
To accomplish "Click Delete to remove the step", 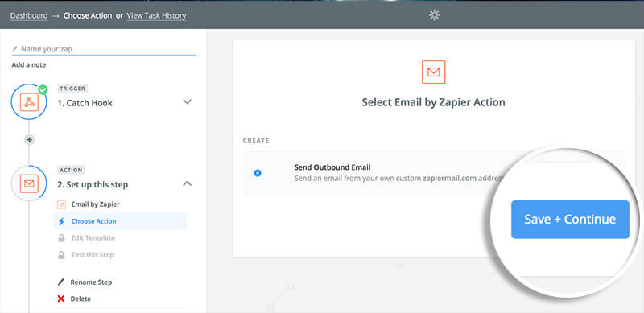I will tap(80, 299).
